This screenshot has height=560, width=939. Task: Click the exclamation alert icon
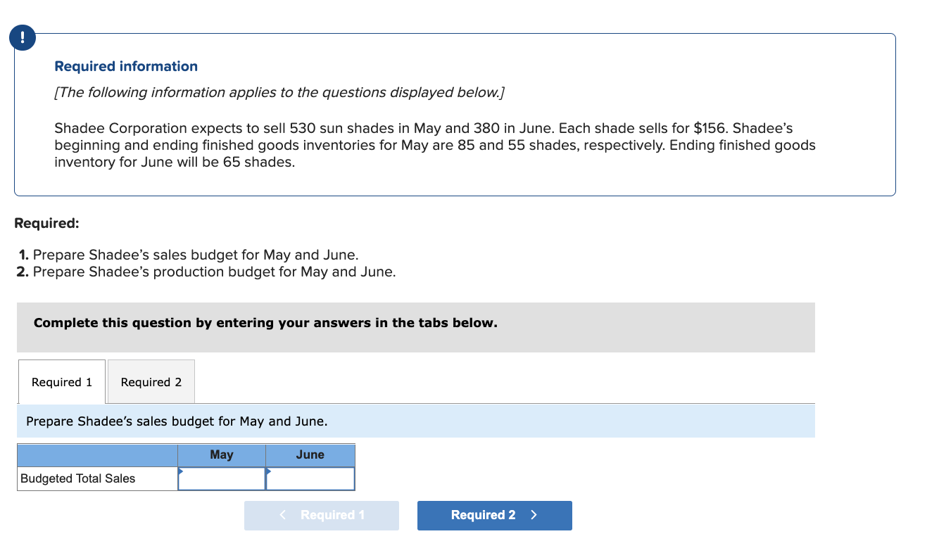22,37
